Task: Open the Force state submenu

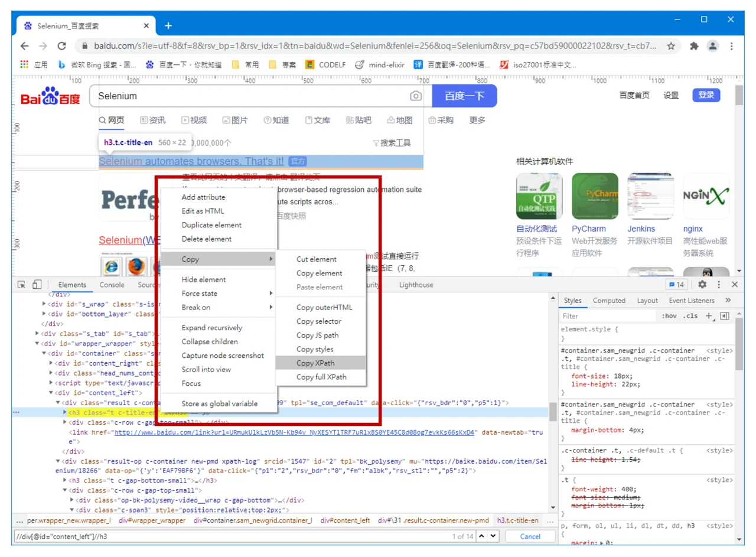Action: pyautogui.click(x=219, y=294)
